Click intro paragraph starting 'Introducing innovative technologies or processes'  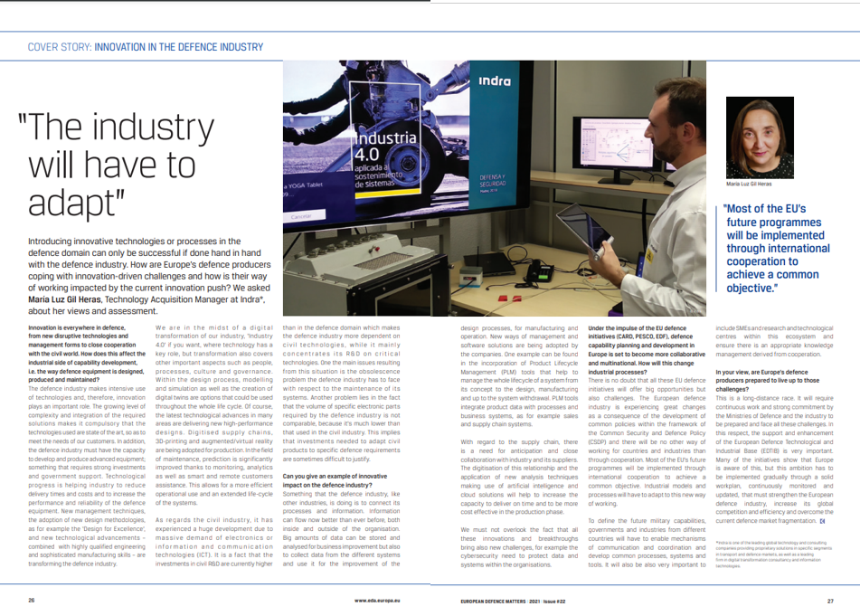point(149,276)
